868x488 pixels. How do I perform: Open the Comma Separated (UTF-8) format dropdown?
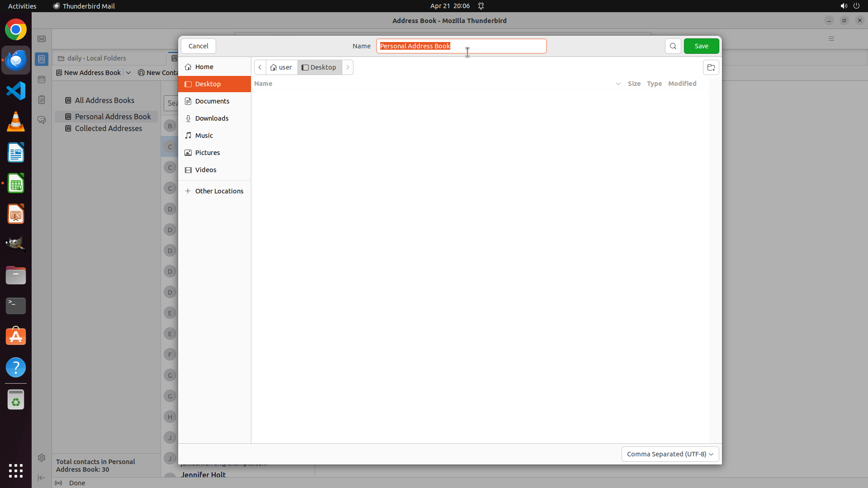point(670,454)
